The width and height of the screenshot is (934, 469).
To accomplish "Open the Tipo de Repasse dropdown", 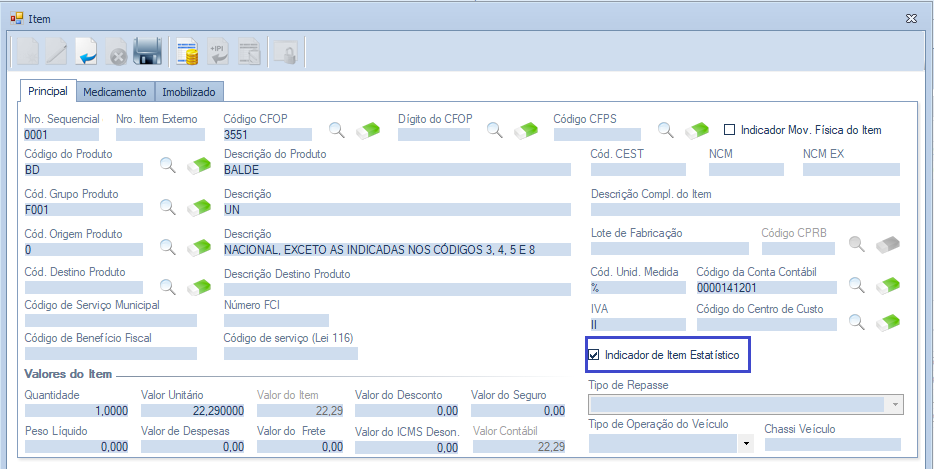I will point(895,405).
